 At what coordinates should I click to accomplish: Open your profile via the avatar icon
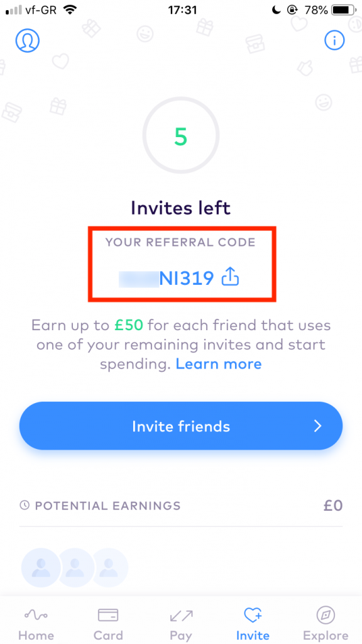[x=27, y=40]
